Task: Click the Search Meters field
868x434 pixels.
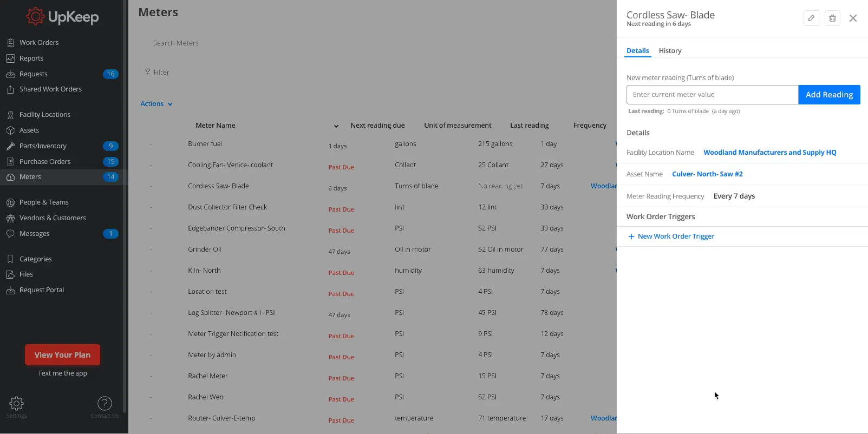Action: coord(175,43)
